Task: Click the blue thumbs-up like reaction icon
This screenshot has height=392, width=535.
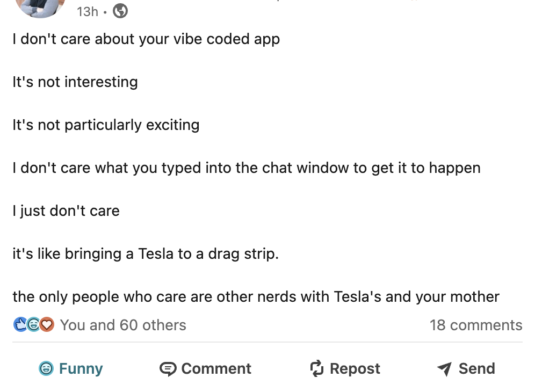Action: pos(20,324)
